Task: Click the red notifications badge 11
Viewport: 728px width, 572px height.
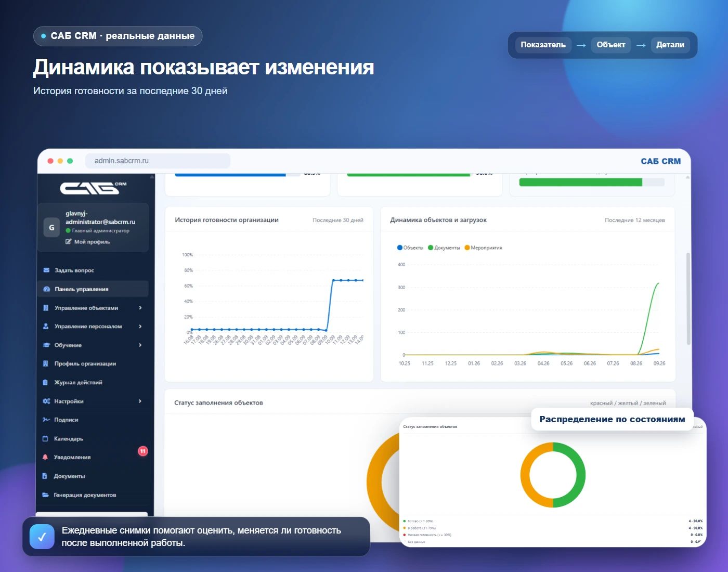Action: (142, 451)
